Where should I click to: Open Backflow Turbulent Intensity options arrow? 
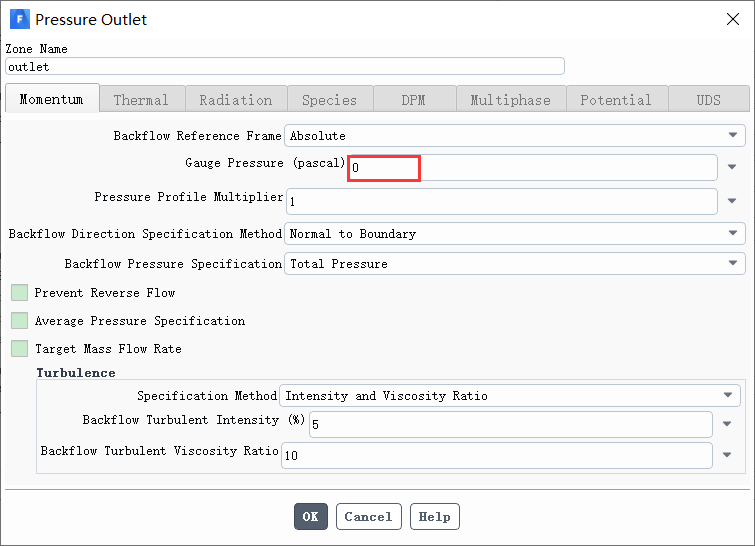pyautogui.click(x=727, y=424)
